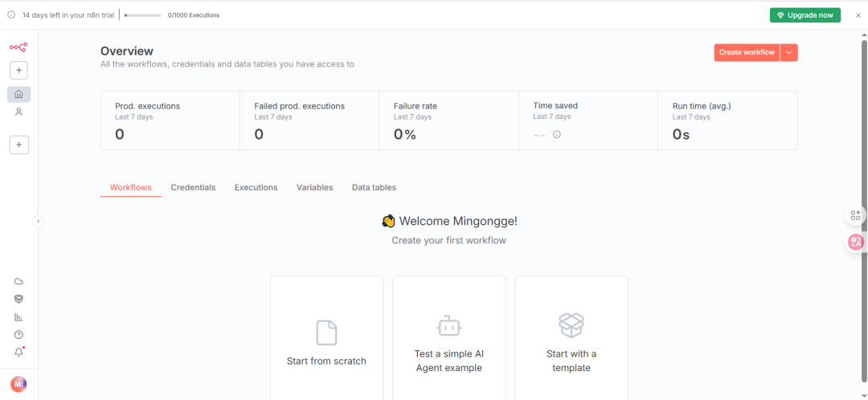Open the Templates box icon in sidebar
868x400 pixels.
(x=18, y=299)
